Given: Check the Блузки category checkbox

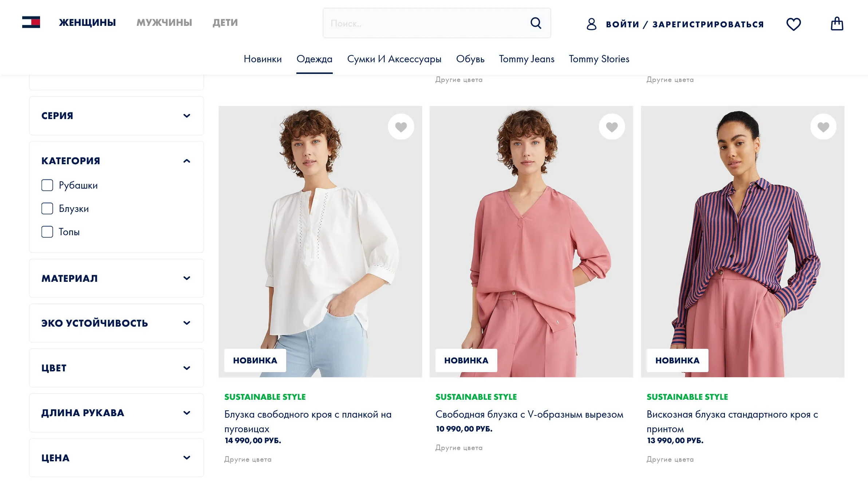Looking at the screenshot, I should [x=47, y=209].
